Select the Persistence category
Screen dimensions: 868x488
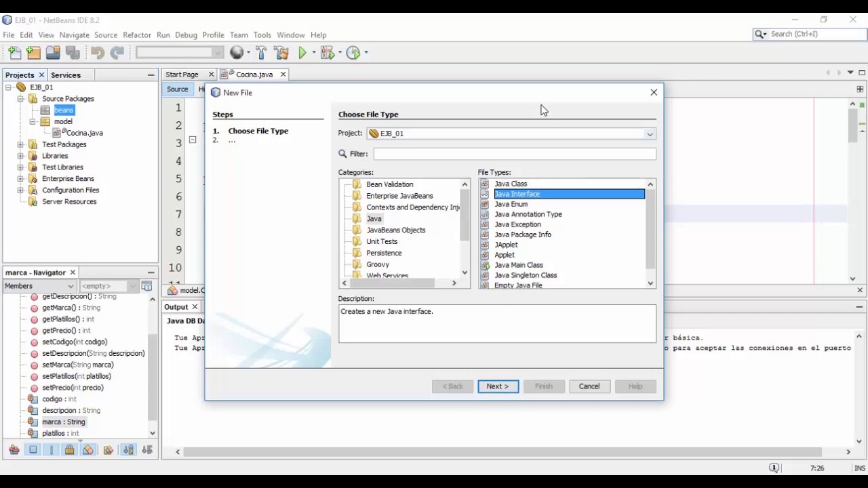click(x=384, y=253)
